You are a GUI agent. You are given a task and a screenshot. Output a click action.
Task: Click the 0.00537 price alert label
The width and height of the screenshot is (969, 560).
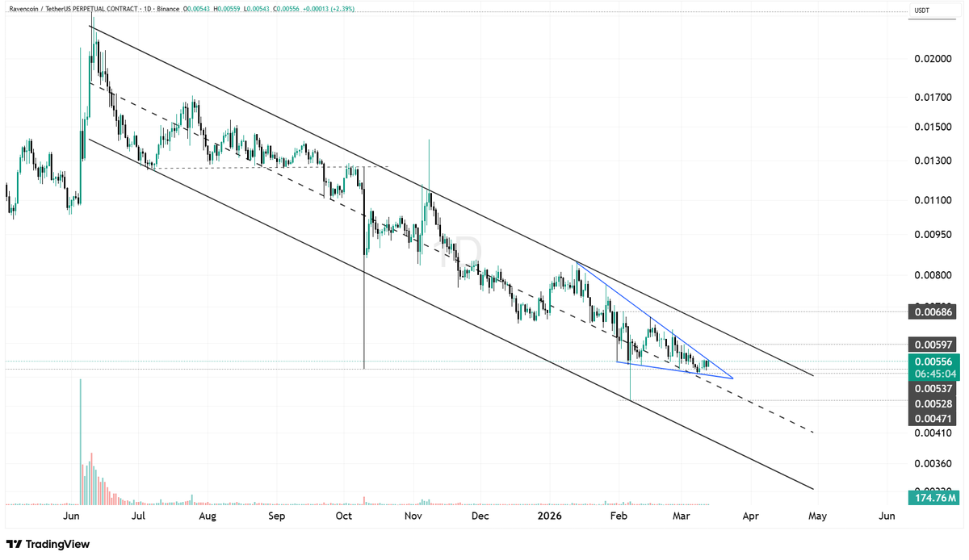pos(933,389)
